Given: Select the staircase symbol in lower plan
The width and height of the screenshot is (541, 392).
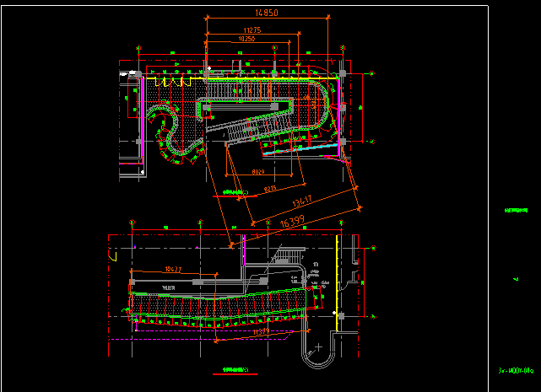Looking at the screenshot, I should click(x=289, y=255).
